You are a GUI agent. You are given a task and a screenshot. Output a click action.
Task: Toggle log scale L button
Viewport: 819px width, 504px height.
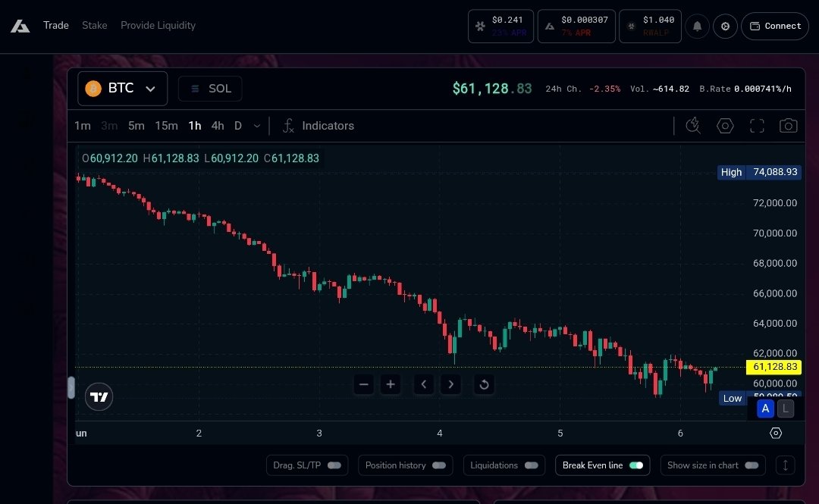785,409
